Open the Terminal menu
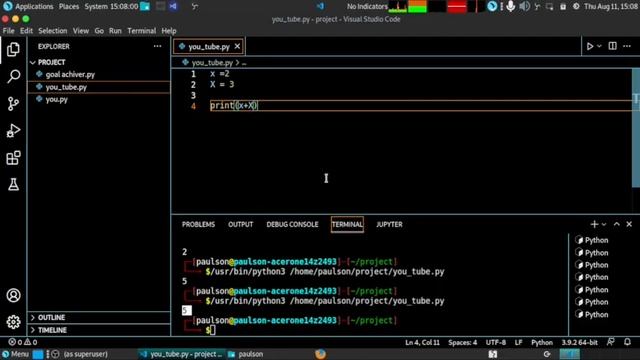 (141, 31)
